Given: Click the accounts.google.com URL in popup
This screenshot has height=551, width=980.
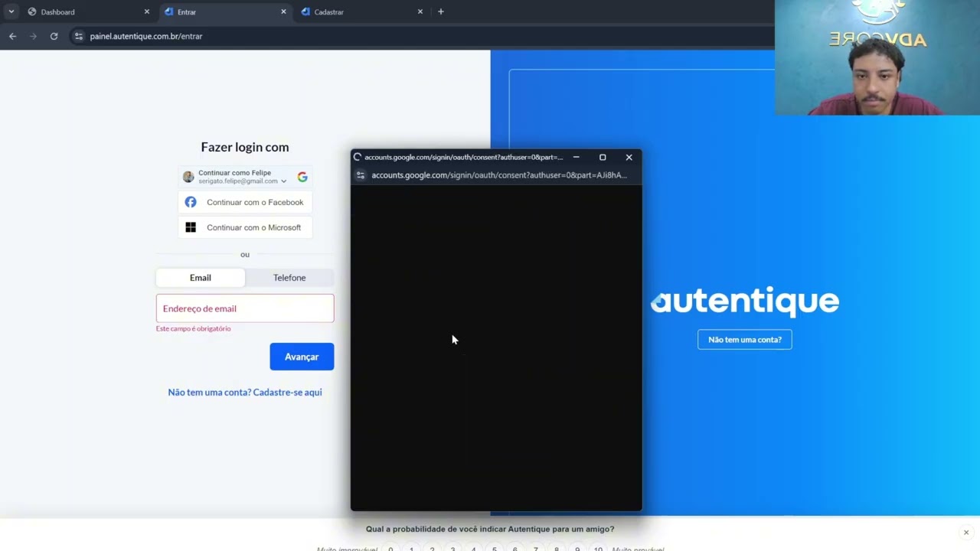Looking at the screenshot, I should [499, 175].
